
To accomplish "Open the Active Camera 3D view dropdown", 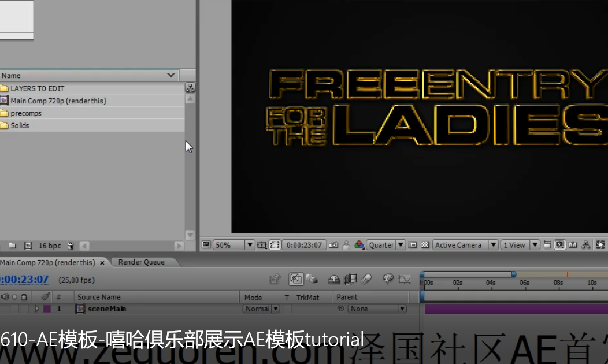I will 465,245.
